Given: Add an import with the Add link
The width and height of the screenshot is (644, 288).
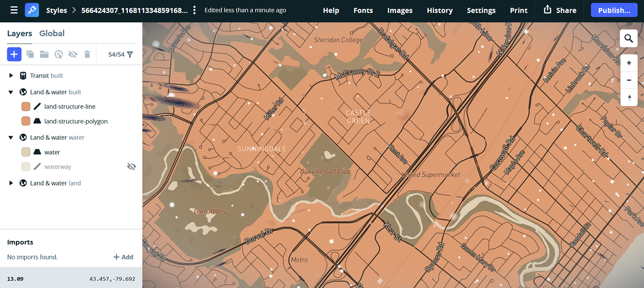Looking at the screenshot, I should 123,257.
